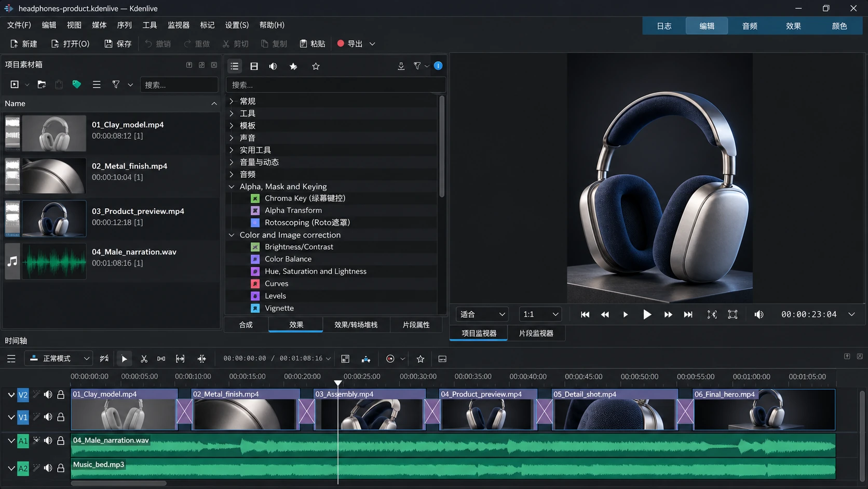Mute the A2 Music_bed track
Screen dimensions: 868x489
pos(48,468)
